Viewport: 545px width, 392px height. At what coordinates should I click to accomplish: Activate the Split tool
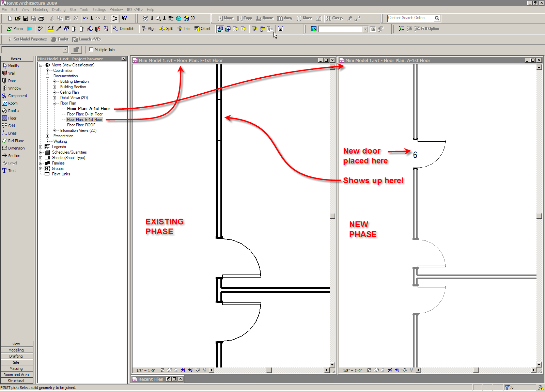point(166,29)
